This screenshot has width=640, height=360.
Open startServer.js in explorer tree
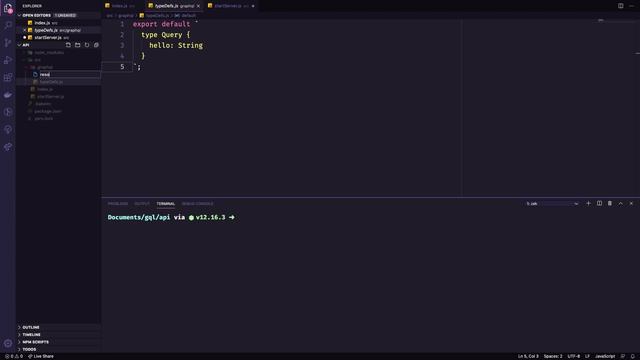click(58, 96)
